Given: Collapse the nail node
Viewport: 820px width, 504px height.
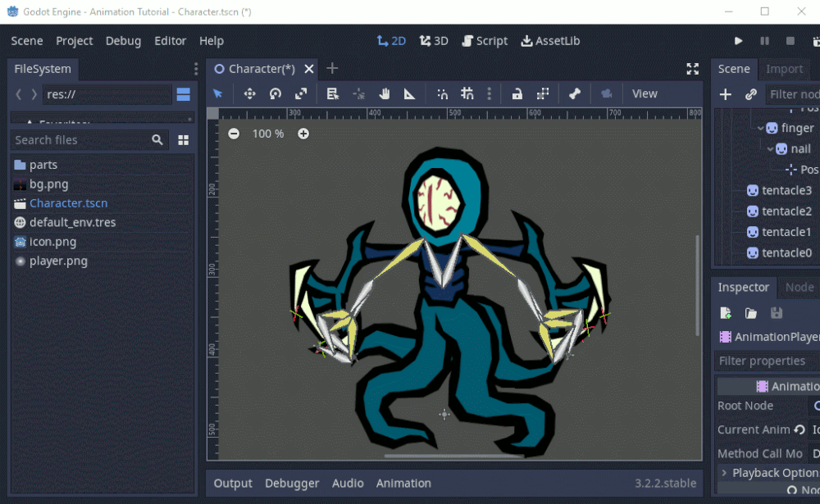Looking at the screenshot, I should (x=770, y=149).
